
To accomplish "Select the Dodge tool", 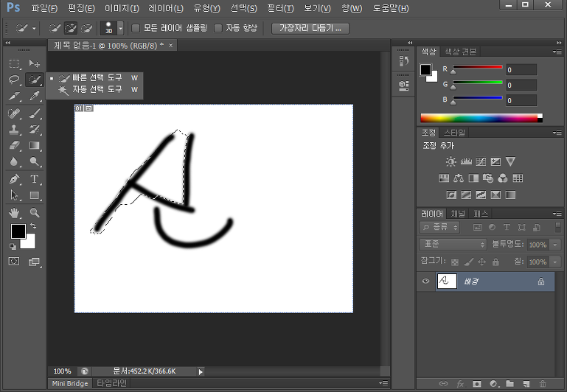I will click(x=35, y=161).
